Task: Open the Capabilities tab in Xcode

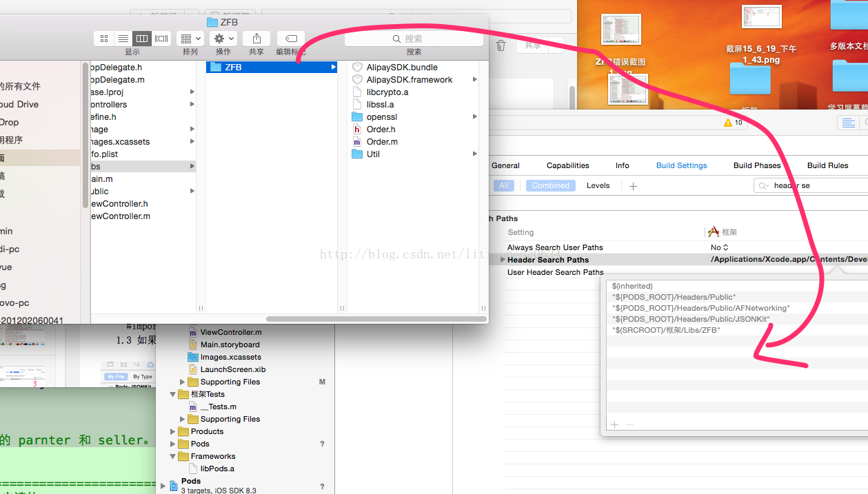Action: click(569, 165)
